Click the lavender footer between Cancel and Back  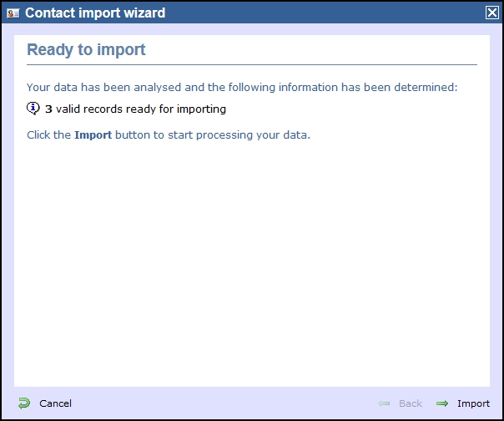225,403
